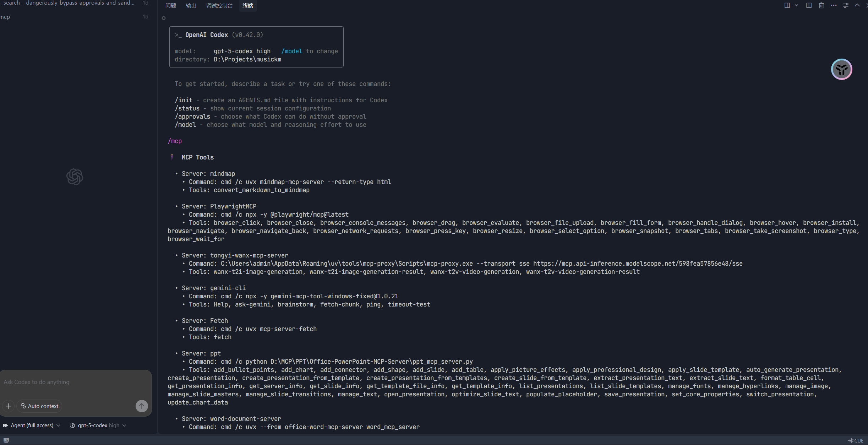868x445 pixels.
Task: Expand the Agent (full access) mode dropdown
Action: (x=32, y=425)
